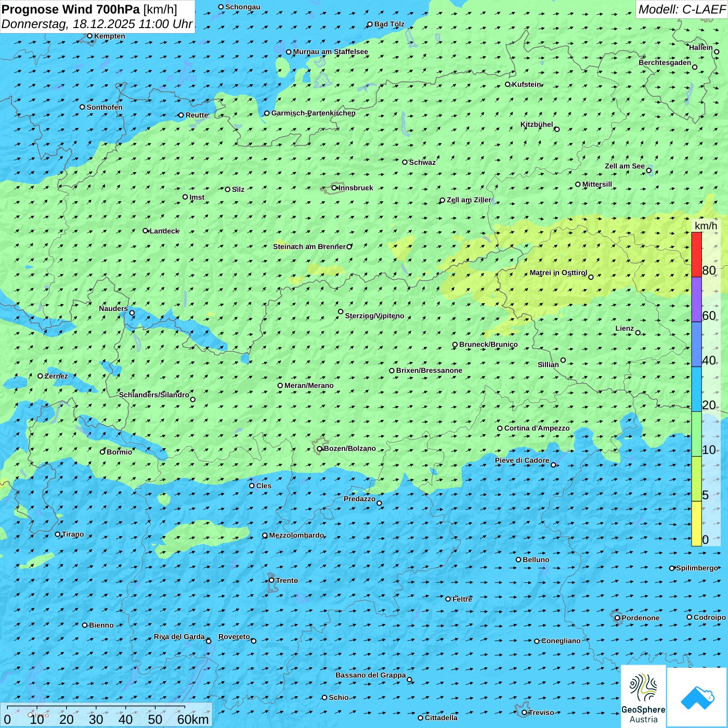
Task: Select the light green 10-20 legend color
Action: tap(696, 434)
